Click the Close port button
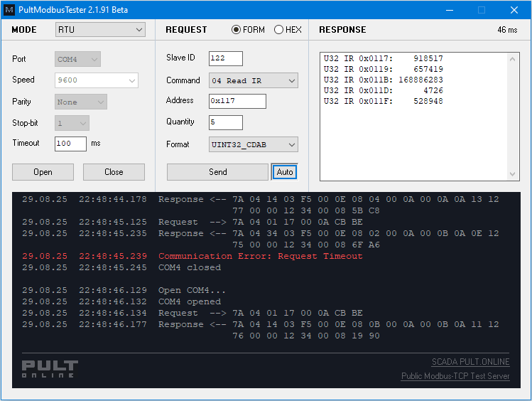This screenshot has width=532, height=401. 114,172
